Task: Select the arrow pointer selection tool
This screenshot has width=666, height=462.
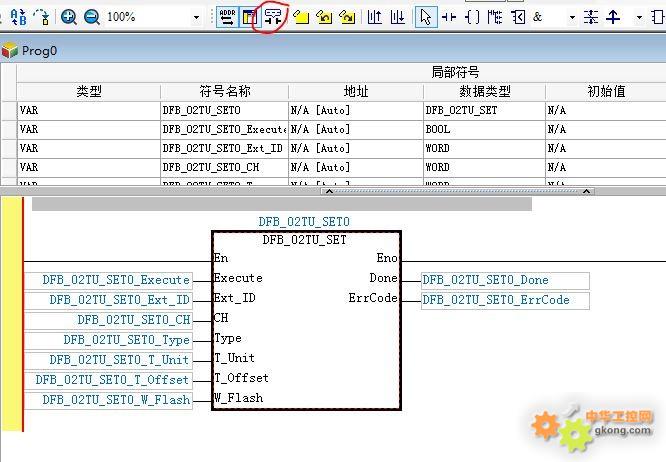Action: tap(426, 17)
